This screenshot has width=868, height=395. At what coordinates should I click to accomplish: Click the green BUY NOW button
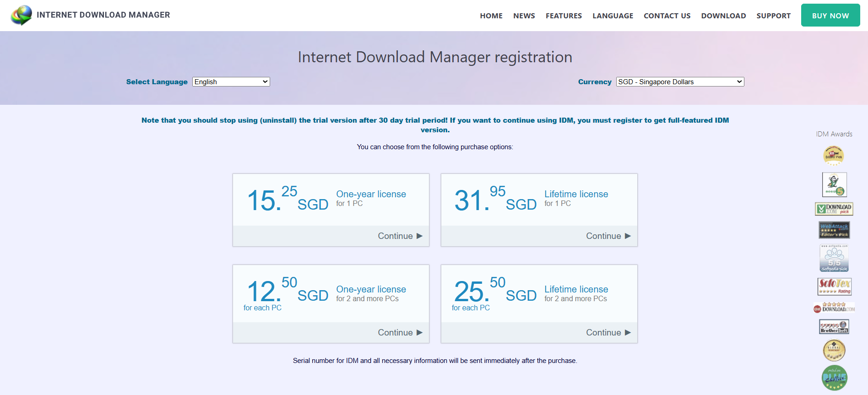point(830,15)
